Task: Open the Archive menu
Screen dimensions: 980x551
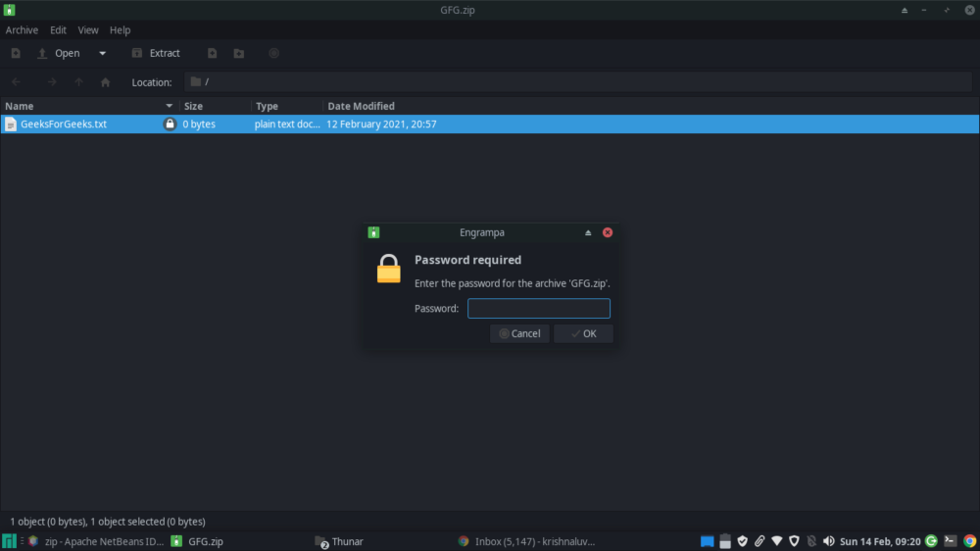Action: pyautogui.click(x=22, y=30)
